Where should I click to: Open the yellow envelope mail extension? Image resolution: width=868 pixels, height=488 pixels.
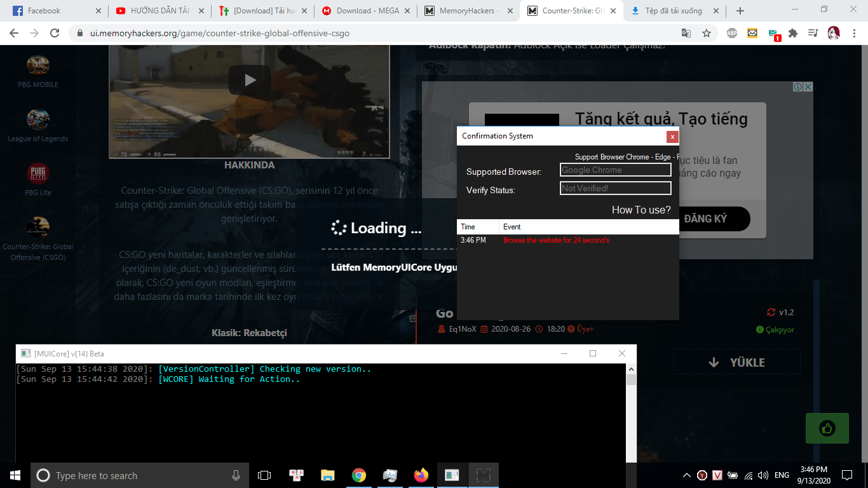click(752, 33)
